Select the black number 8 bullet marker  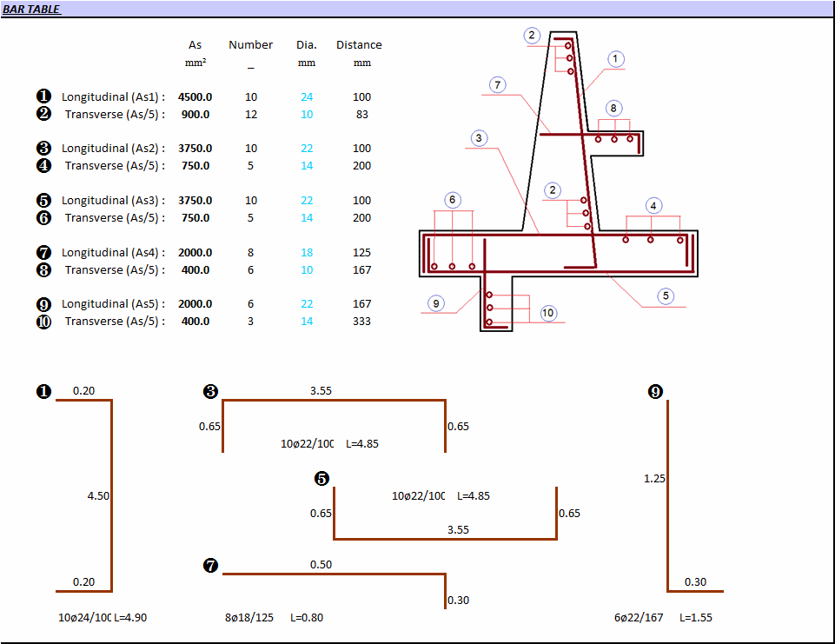click(x=44, y=270)
